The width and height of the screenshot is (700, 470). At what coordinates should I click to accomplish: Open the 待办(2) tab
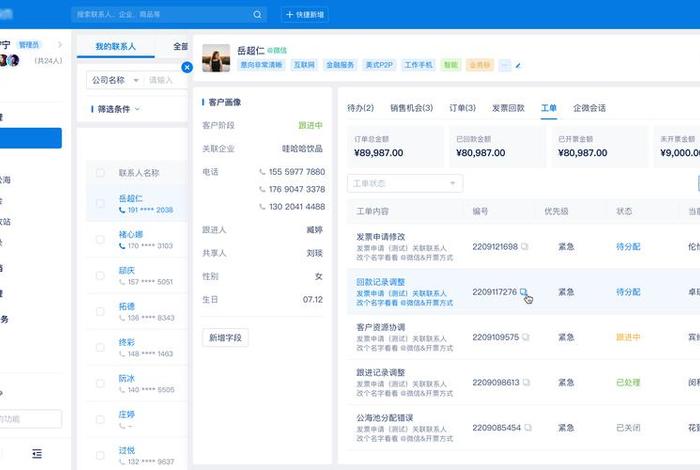(360, 108)
